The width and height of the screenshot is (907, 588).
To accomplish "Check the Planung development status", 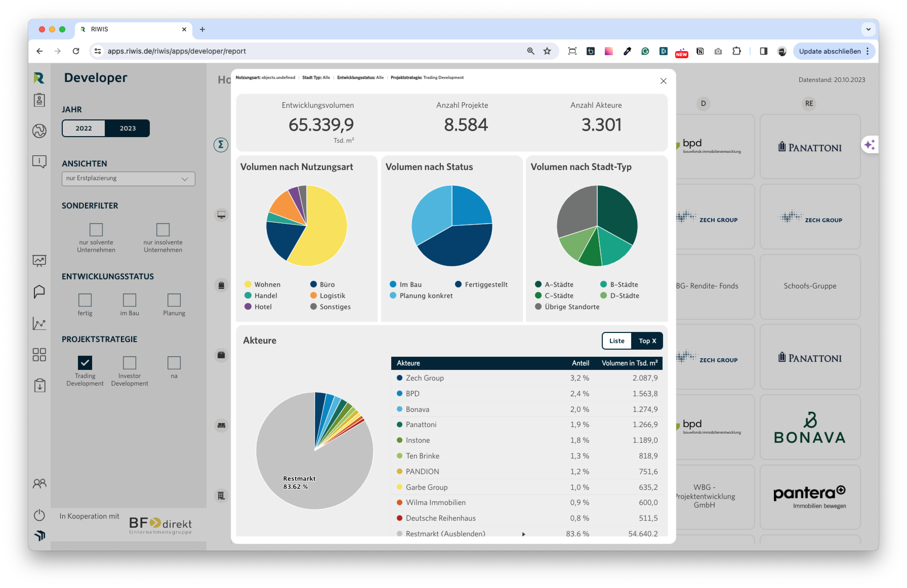I will coord(174,300).
